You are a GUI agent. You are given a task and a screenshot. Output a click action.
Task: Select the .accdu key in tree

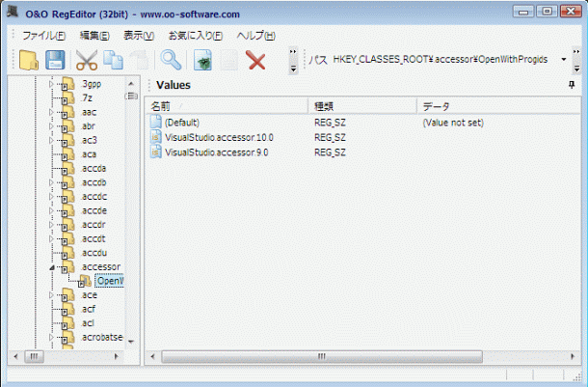pos(94,253)
